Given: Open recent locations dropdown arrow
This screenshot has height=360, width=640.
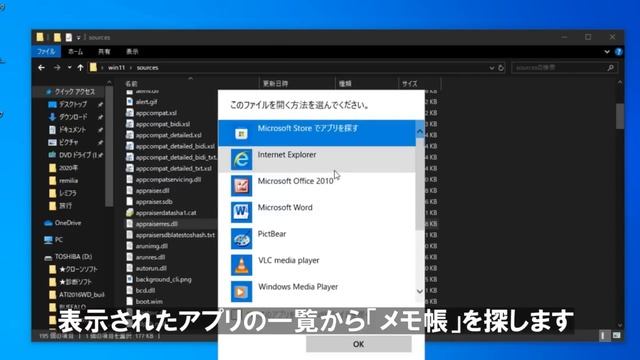Looking at the screenshot, I should click(69, 67).
